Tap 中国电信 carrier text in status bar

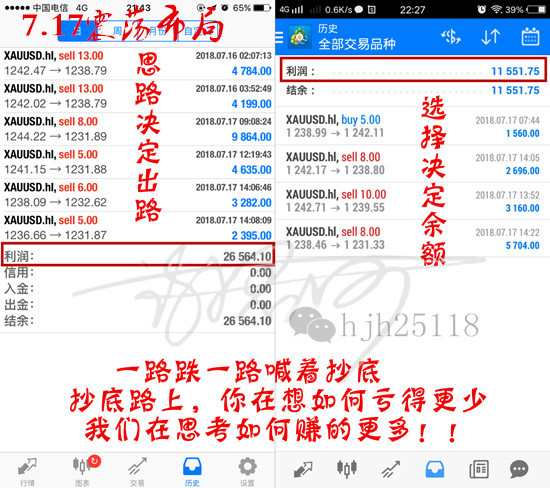[50, 8]
